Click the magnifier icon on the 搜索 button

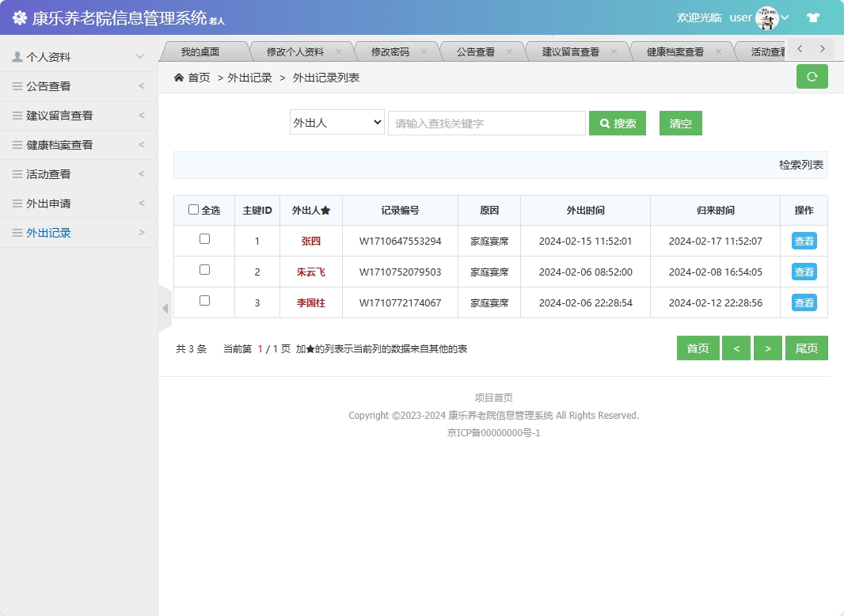pyautogui.click(x=606, y=123)
